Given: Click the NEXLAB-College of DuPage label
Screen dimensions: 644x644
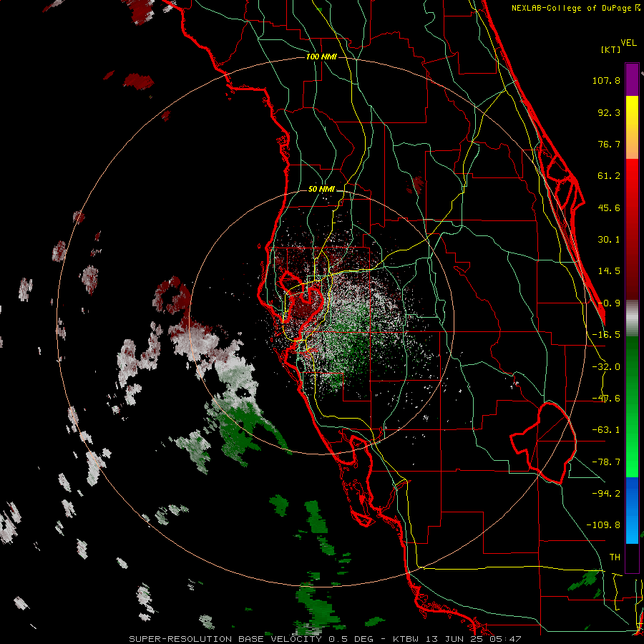Looking at the screenshot, I should [x=575, y=8].
